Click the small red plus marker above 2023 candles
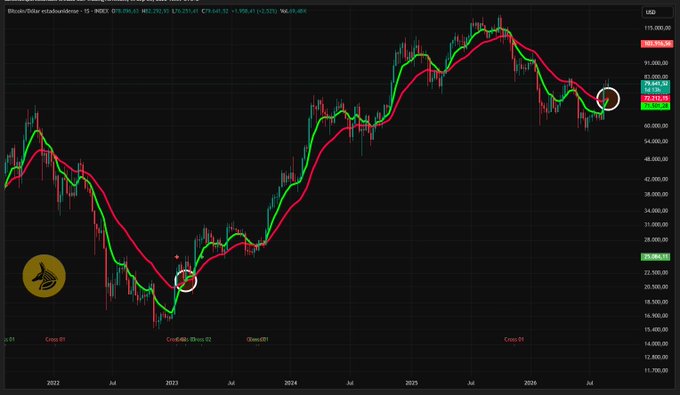This screenshot has width=680, height=395. click(177, 257)
